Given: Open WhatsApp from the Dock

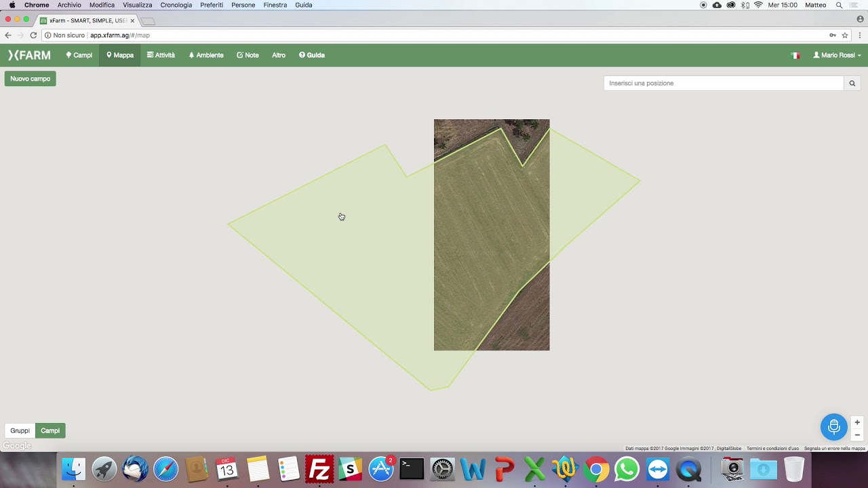Looking at the screenshot, I should [x=627, y=469].
